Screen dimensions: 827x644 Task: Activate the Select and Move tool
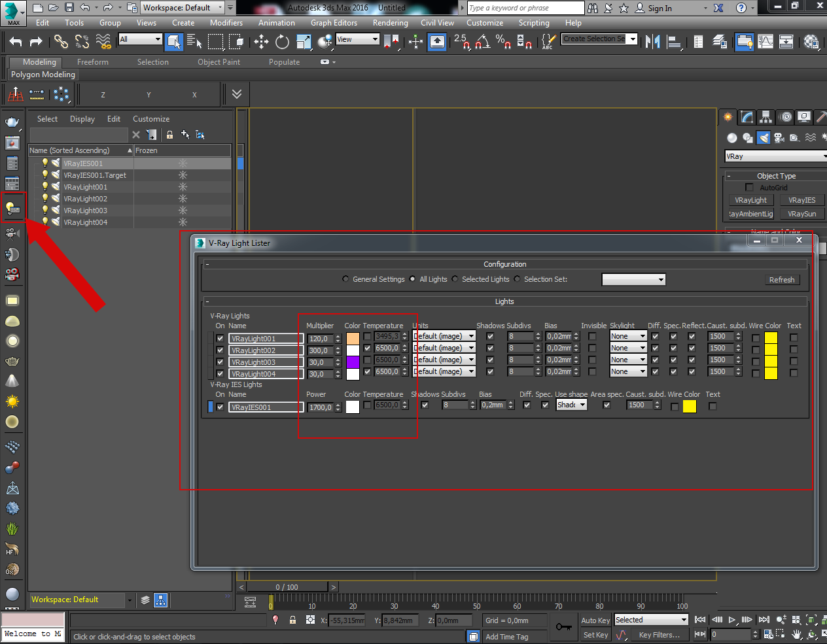[x=262, y=42]
